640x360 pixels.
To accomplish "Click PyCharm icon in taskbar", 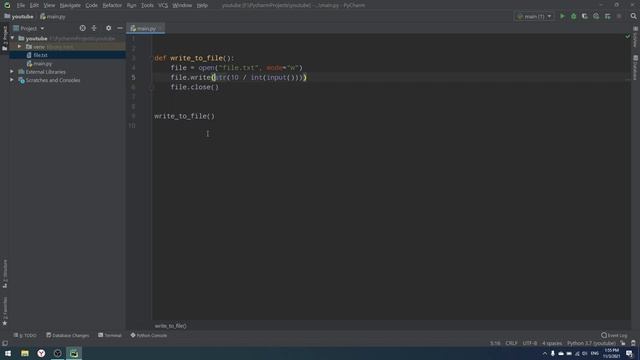I will (74, 353).
